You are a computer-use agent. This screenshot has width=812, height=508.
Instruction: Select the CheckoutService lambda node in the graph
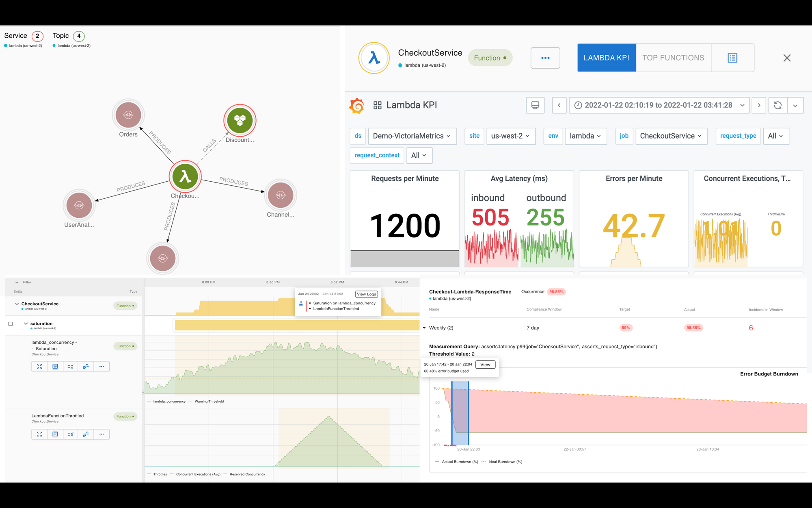point(185,176)
